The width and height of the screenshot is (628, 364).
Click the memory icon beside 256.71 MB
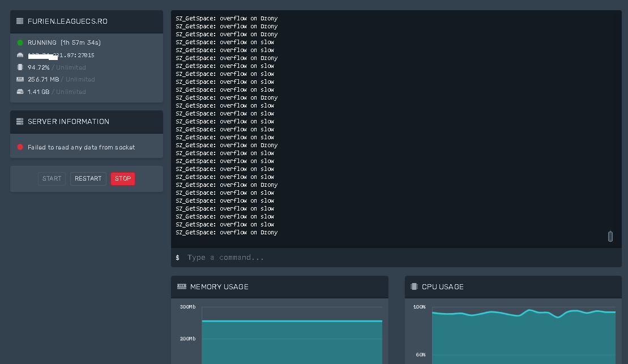click(x=20, y=79)
